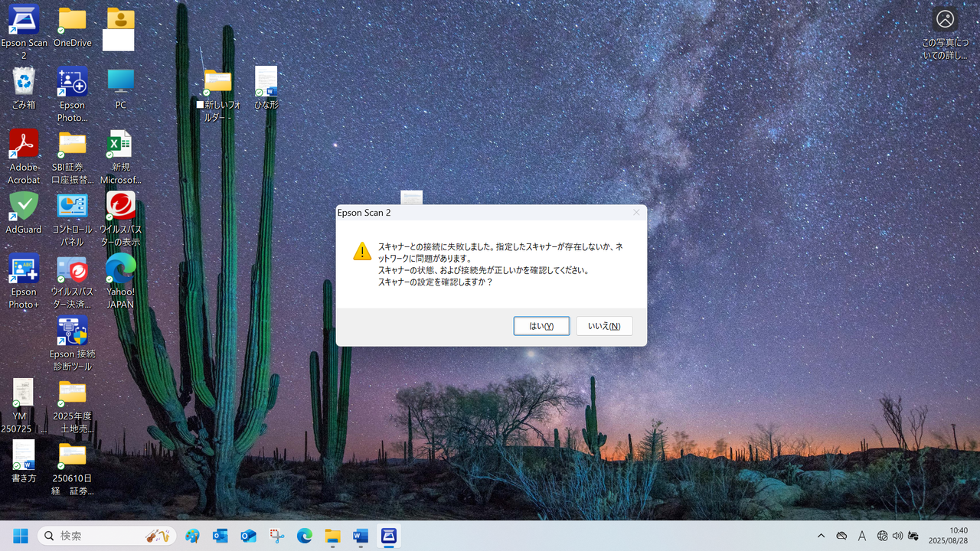
Task: Launch Snipping Tool from the taskbar
Action: pyautogui.click(x=277, y=536)
